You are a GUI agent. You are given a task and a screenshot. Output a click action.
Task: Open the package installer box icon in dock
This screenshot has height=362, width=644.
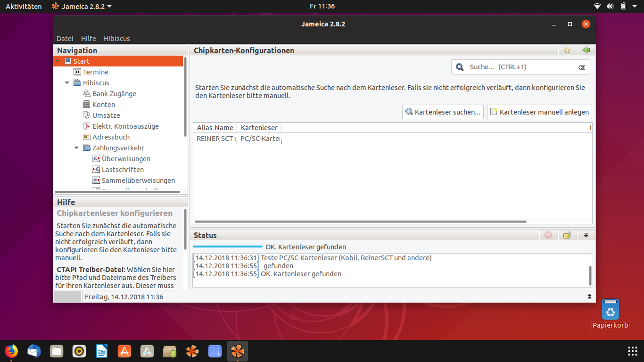[x=170, y=351]
